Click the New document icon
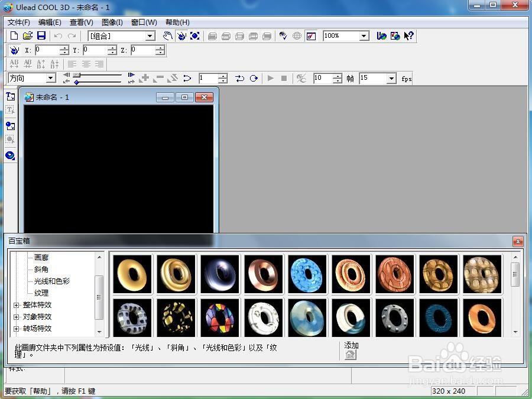532x399 pixels. [x=14, y=35]
